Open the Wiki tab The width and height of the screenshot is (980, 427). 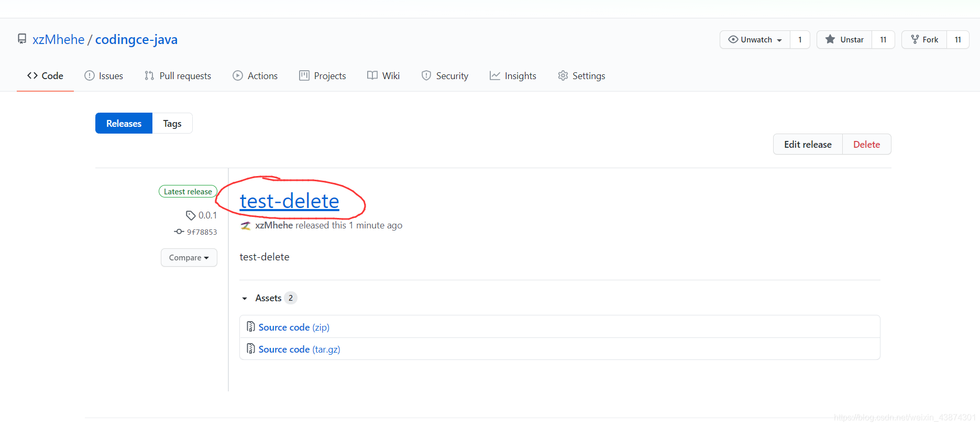pyautogui.click(x=383, y=76)
